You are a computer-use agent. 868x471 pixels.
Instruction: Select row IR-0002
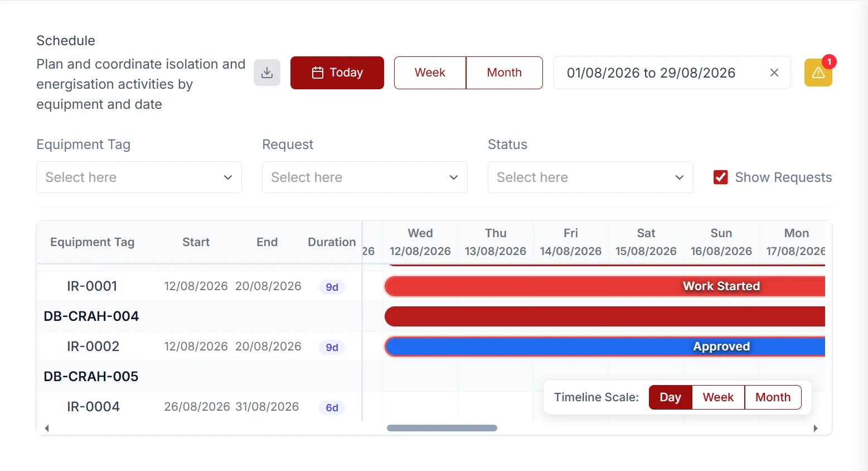(199, 347)
